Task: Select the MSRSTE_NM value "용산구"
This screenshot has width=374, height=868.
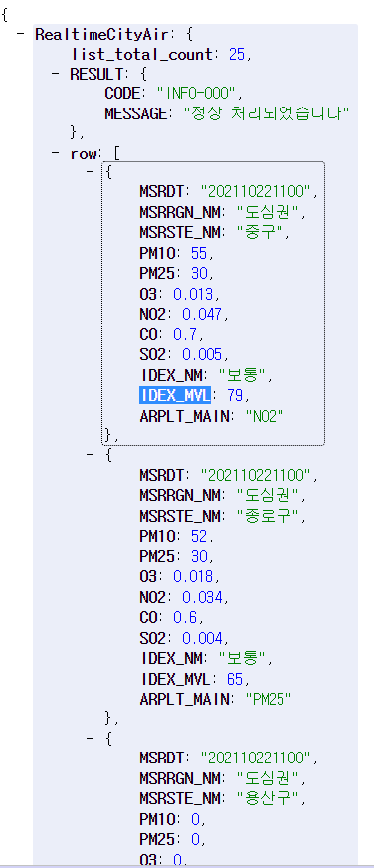Action: [x=268, y=798]
